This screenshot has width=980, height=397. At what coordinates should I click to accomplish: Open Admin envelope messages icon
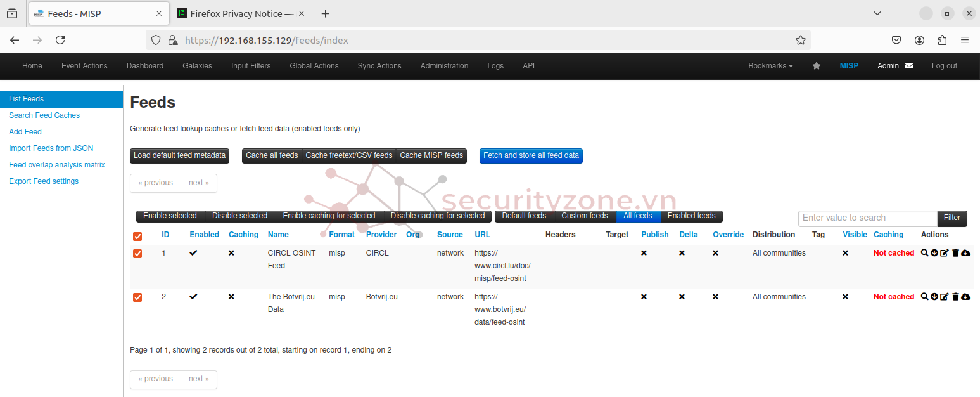[909, 66]
